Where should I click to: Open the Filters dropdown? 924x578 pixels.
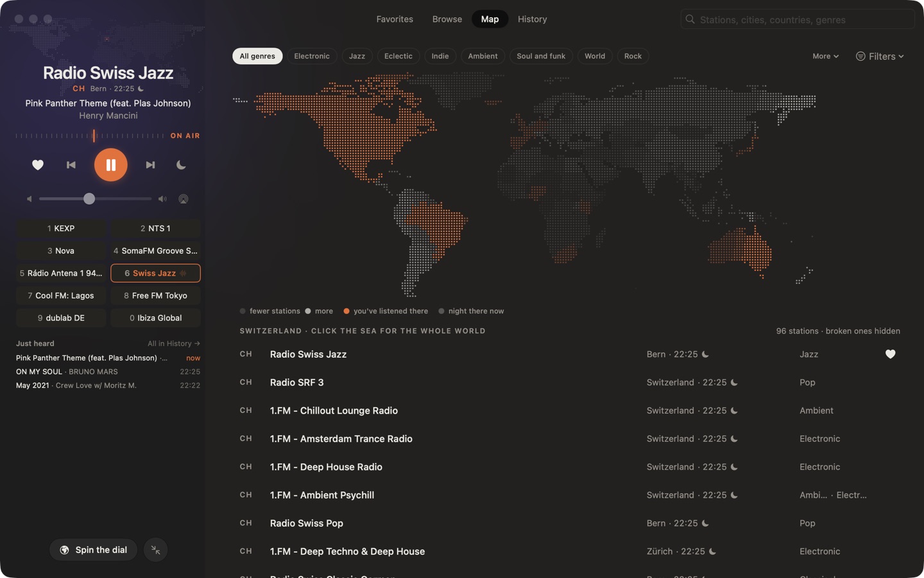880,56
